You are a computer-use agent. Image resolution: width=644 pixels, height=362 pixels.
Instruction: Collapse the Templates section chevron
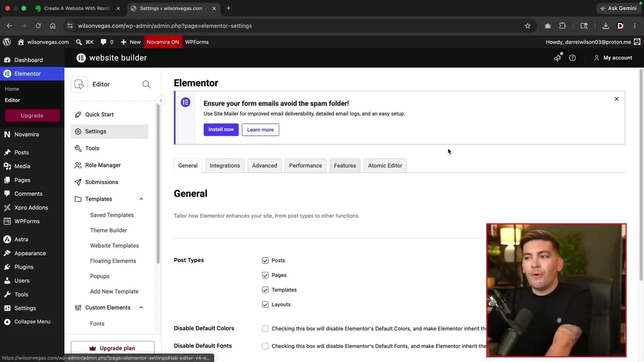click(x=141, y=199)
